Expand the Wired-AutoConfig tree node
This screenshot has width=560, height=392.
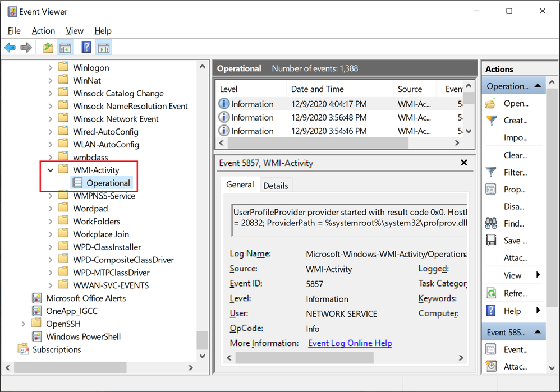(x=51, y=132)
